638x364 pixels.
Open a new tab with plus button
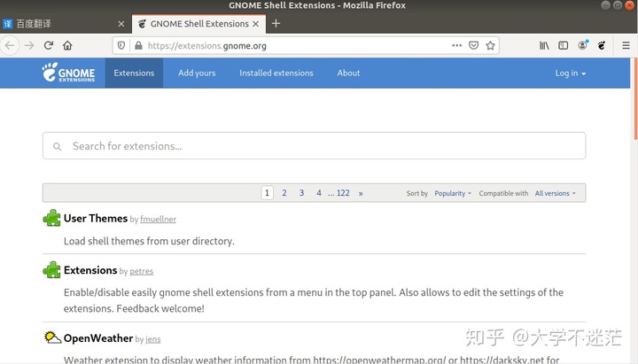[276, 24]
